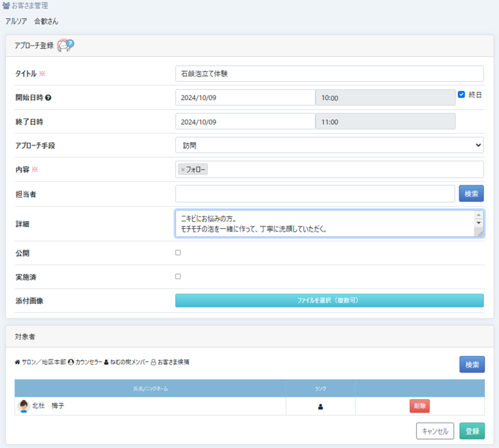
Task: Click the タイトル input field
Action: tap(329, 74)
